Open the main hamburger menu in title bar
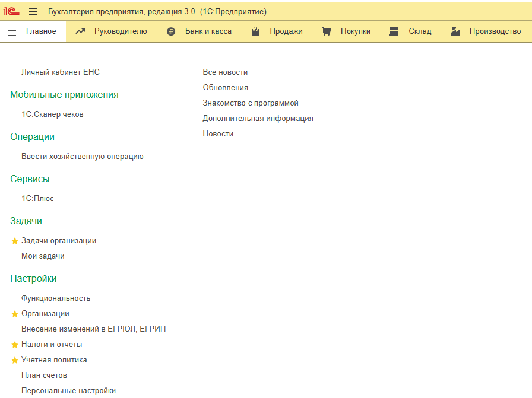This screenshot has height=398, width=532. point(33,11)
